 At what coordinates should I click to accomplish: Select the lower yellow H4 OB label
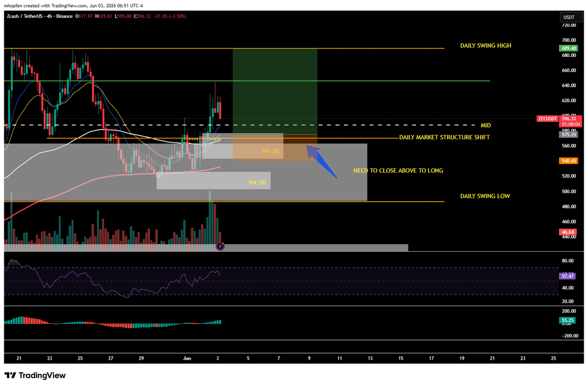[257, 182]
